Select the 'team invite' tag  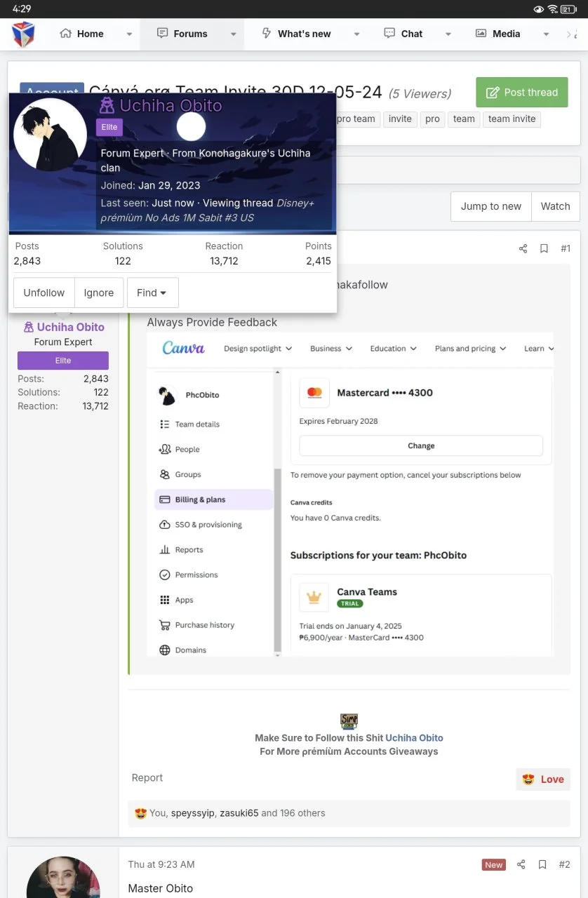click(x=512, y=119)
